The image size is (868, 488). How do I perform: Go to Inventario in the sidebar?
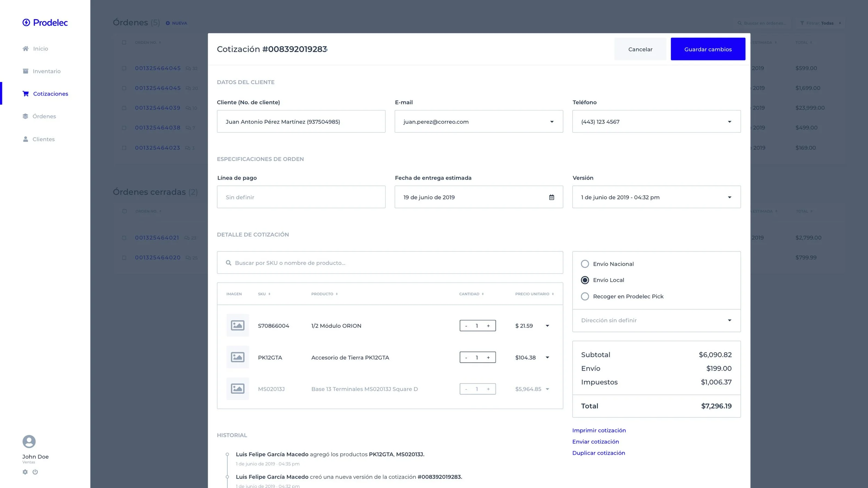click(46, 71)
